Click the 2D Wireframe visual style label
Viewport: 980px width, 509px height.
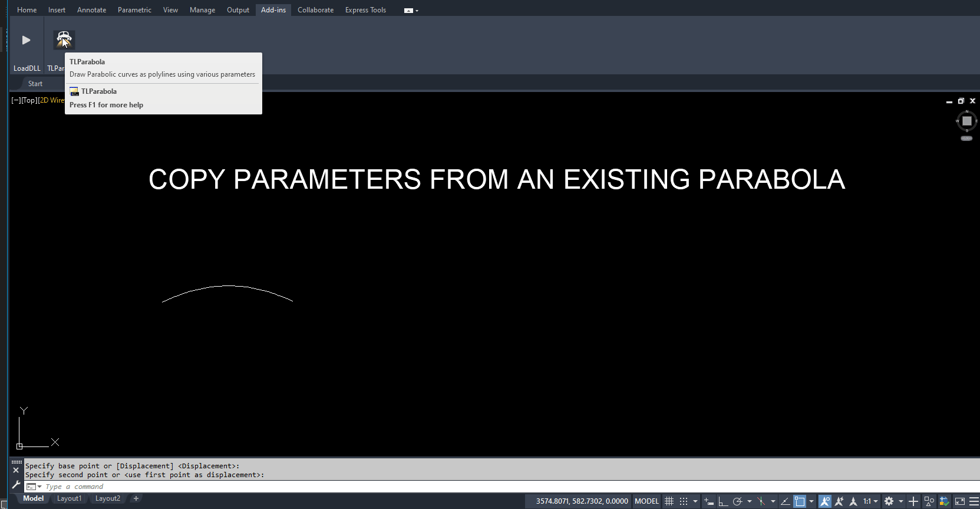[x=52, y=100]
